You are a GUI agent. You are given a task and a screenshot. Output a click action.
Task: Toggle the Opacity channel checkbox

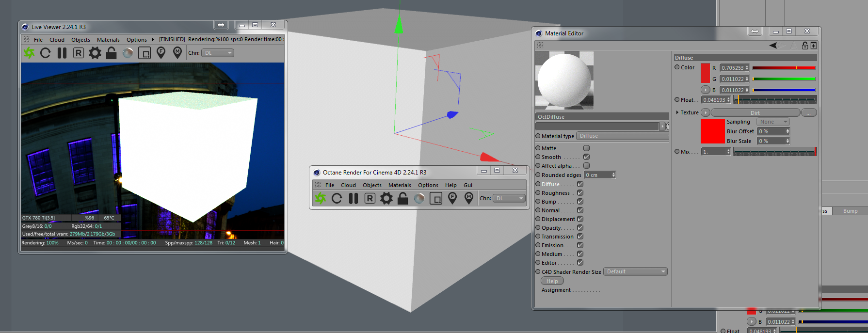click(x=580, y=227)
